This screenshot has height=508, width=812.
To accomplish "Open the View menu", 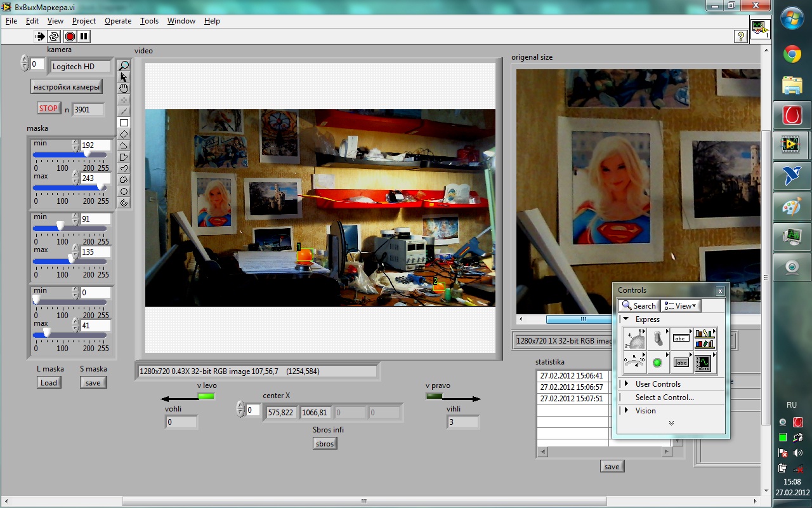I will click(x=55, y=21).
